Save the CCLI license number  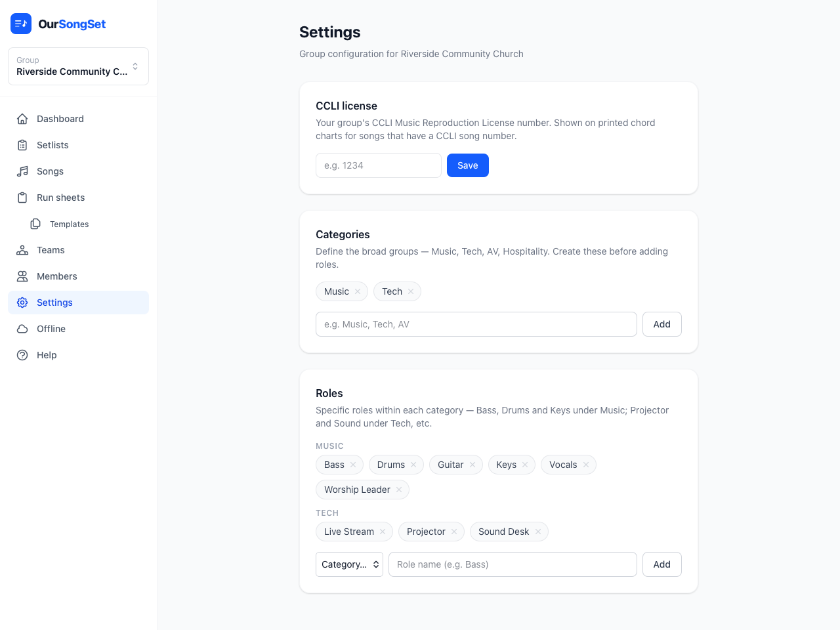(468, 165)
